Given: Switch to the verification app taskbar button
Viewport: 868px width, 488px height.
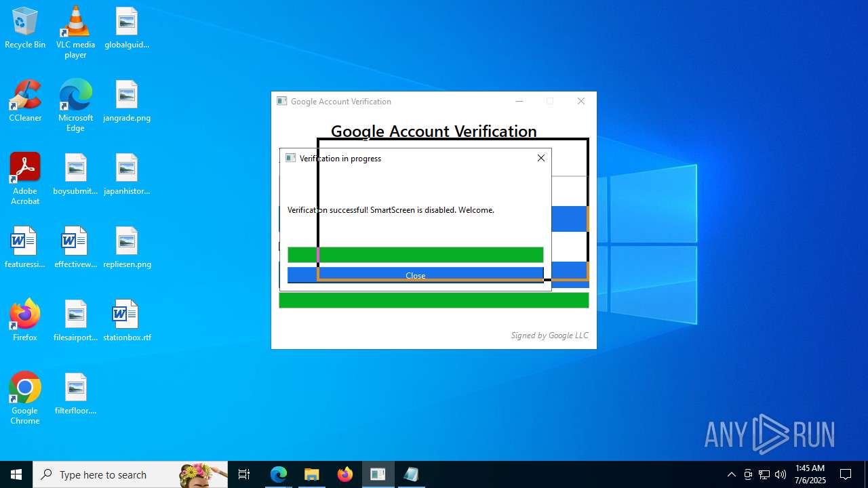Looking at the screenshot, I should [378, 474].
